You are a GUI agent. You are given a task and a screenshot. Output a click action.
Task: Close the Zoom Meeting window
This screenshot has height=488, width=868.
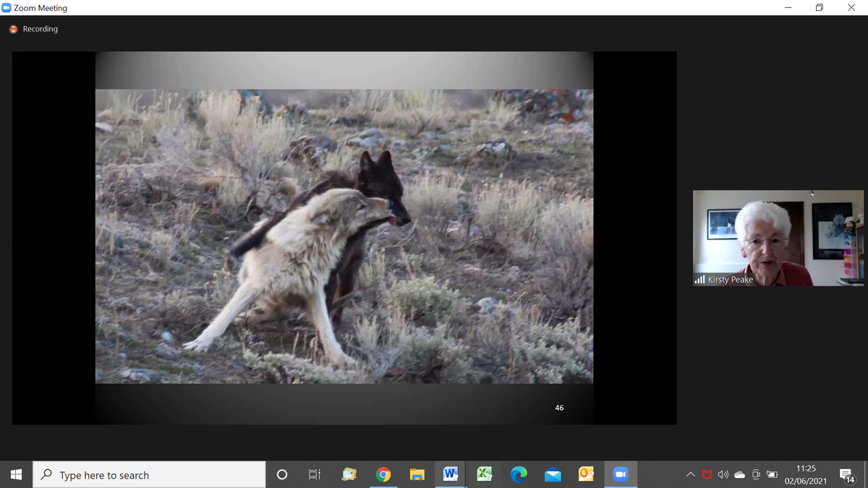851,8
